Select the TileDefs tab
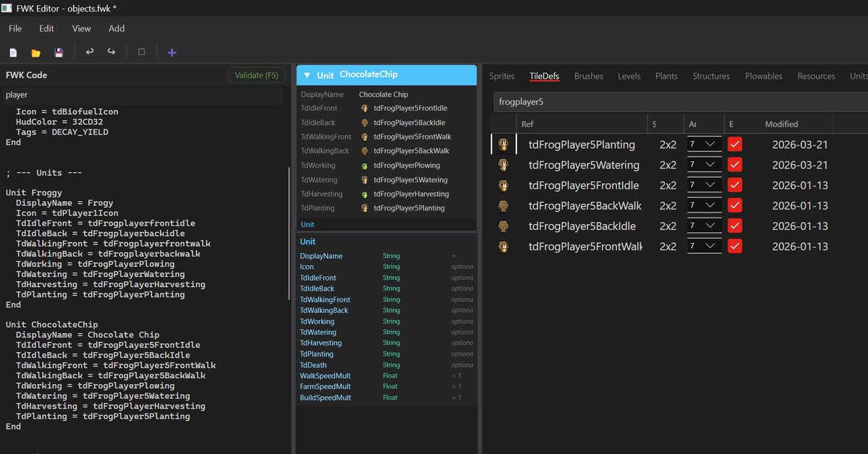 (x=545, y=76)
